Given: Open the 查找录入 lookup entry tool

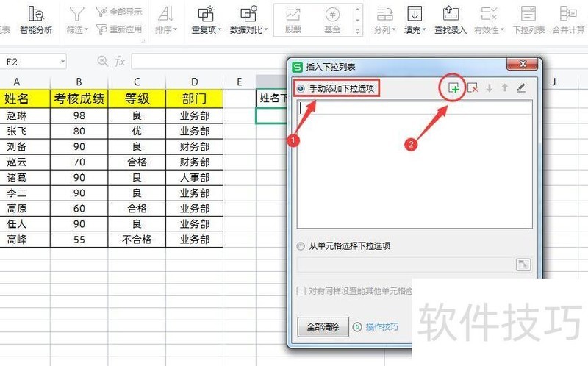Looking at the screenshot, I should pos(451,21).
